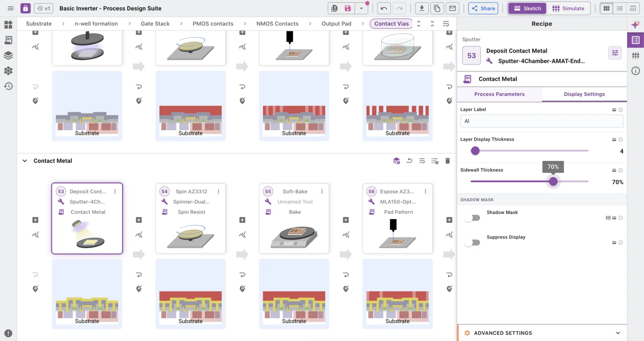Expand all process groups
Viewport: 644px width, 341px height.
click(x=419, y=24)
